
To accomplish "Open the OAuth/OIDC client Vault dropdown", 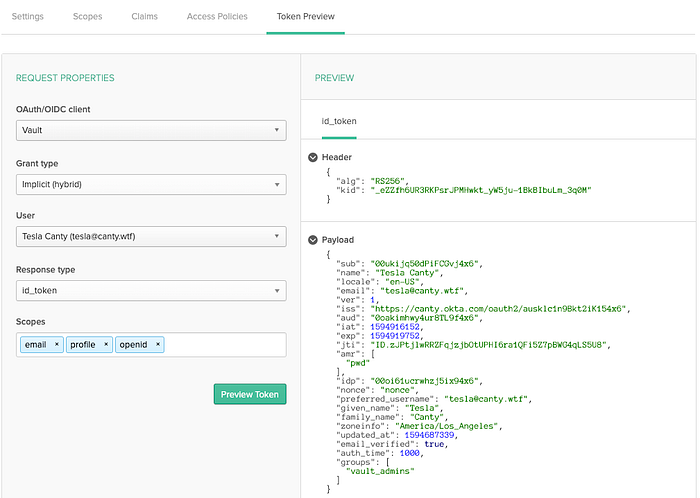I will coord(151,130).
